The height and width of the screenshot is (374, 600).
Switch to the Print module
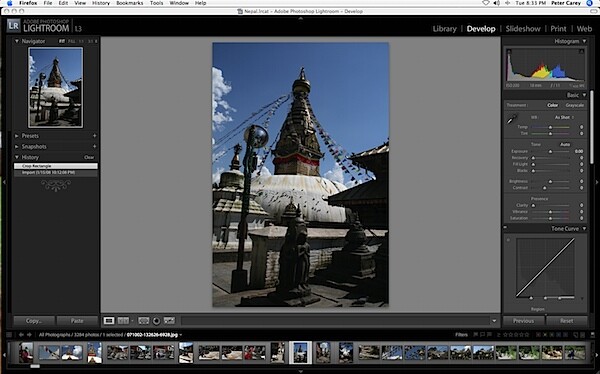point(558,29)
